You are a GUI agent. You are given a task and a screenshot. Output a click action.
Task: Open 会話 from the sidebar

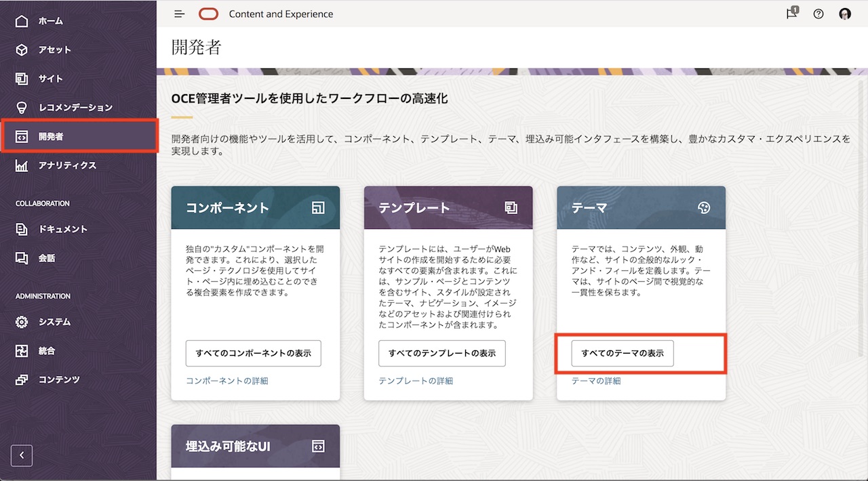[x=47, y=258]
